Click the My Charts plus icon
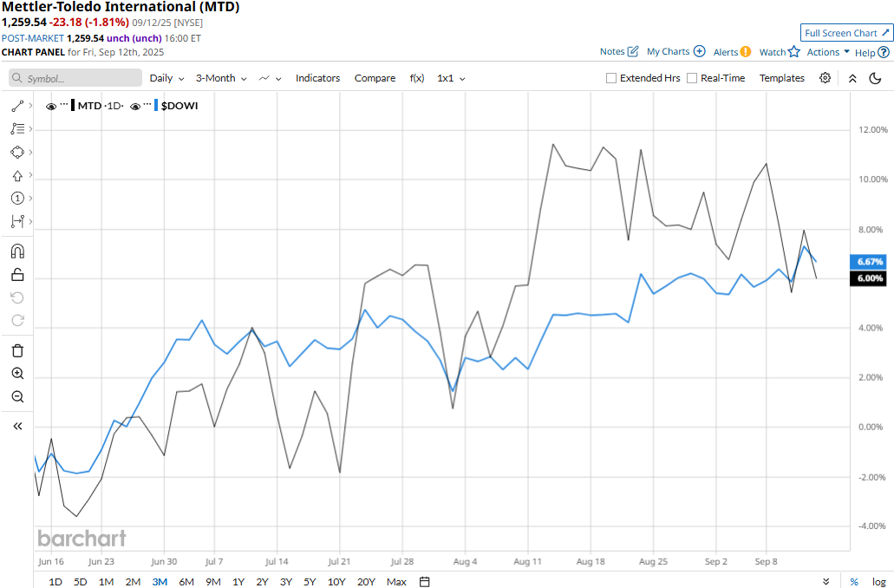This screenshot has width=894, height=588. [699, 51]
